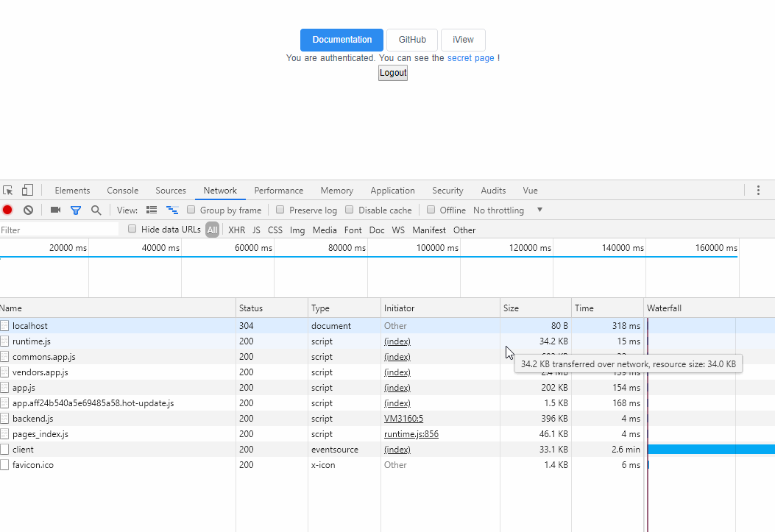
Task: Select the inspect element picker icon
Action: coord(7,190)
